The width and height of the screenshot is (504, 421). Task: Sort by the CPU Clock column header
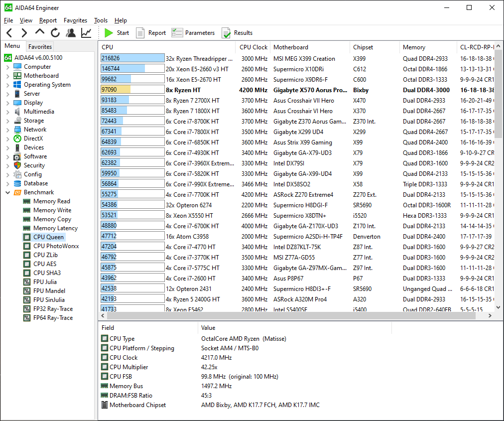253,47
